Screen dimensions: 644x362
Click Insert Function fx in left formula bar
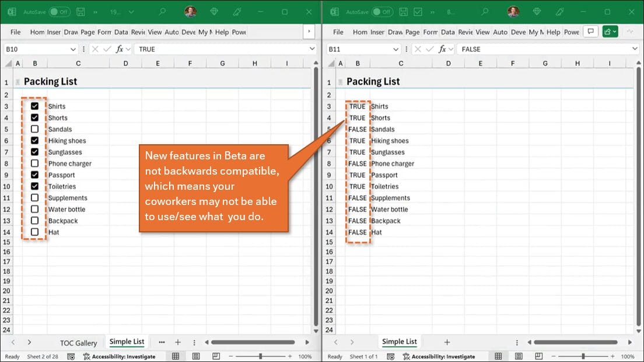(120, 49)
